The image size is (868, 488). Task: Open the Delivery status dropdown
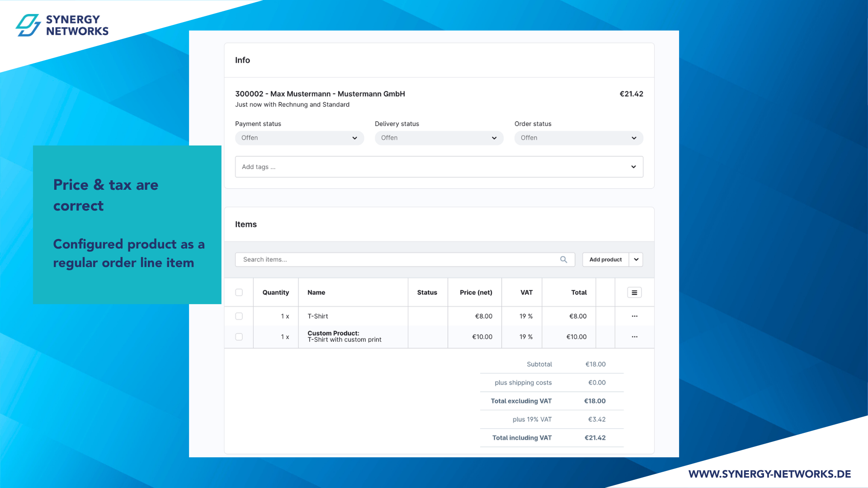pos(439,138)
